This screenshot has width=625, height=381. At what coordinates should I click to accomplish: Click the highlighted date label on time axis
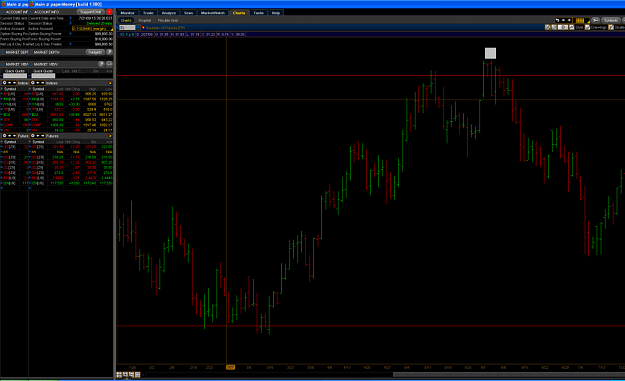point(230,367)
